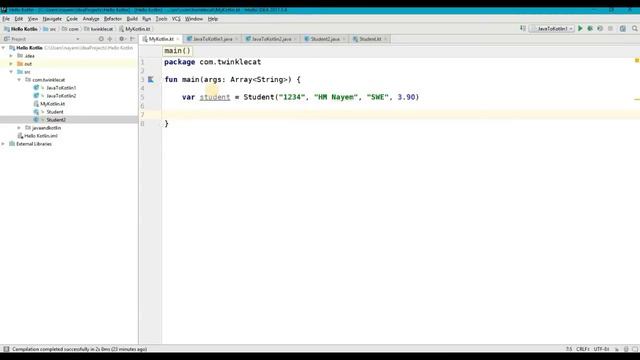
Task: Click CRLF line separator in status bar
Action: click(582, 349)
